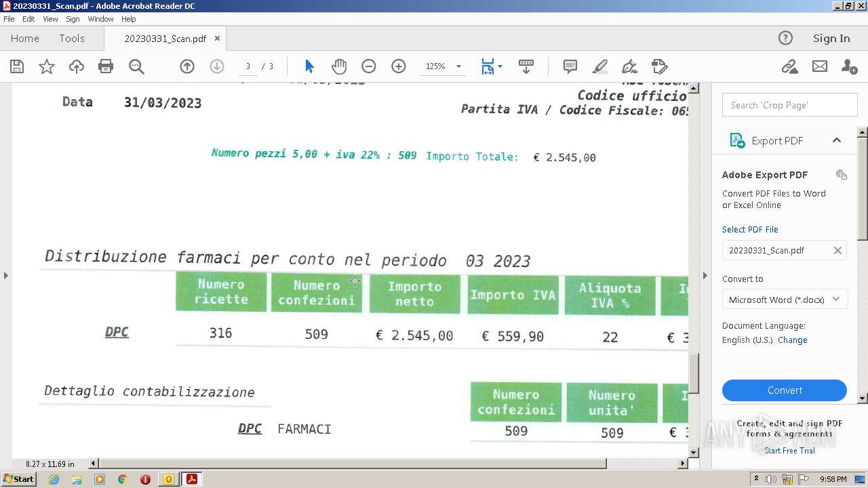The height and width of the screenshot is (488, 868).
Task: Collapse the right tools pane
Action: 705,275
